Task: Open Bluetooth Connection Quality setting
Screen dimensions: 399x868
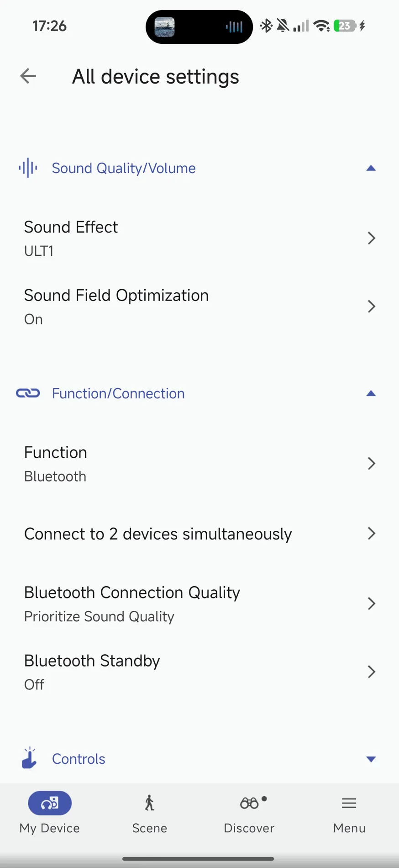Action: pos(199,603)
